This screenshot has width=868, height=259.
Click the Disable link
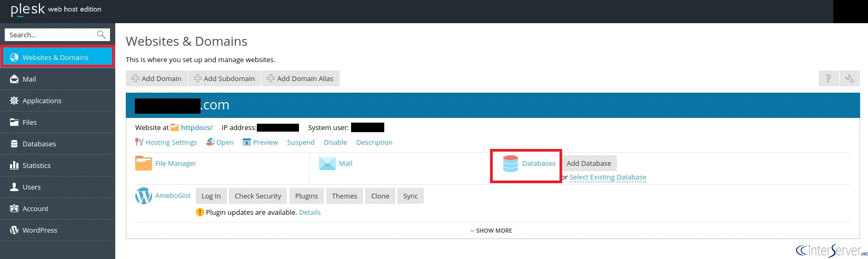click(335, 142)
